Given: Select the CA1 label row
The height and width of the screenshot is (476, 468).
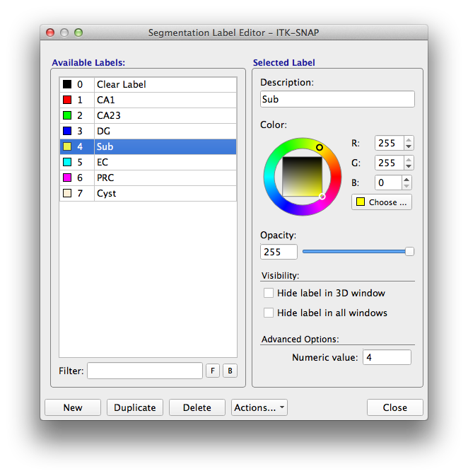Looking at the screenshot, I should tap(148, 100).
